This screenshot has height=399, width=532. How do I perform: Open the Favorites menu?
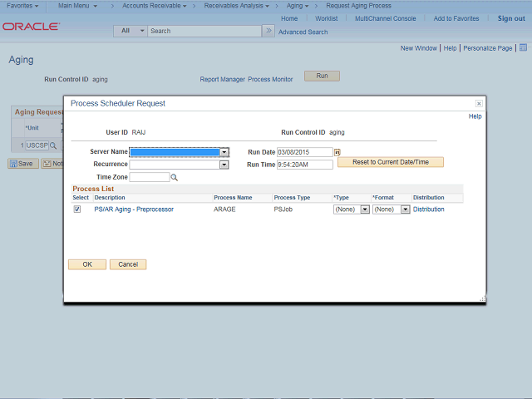tap(22, 6)
